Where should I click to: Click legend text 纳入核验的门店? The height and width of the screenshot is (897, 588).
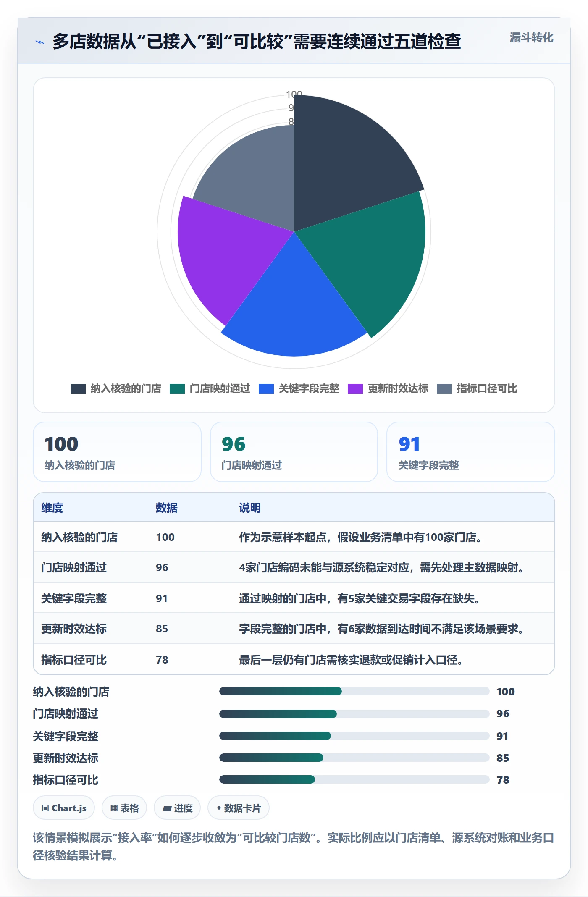[x=126, y=389]
